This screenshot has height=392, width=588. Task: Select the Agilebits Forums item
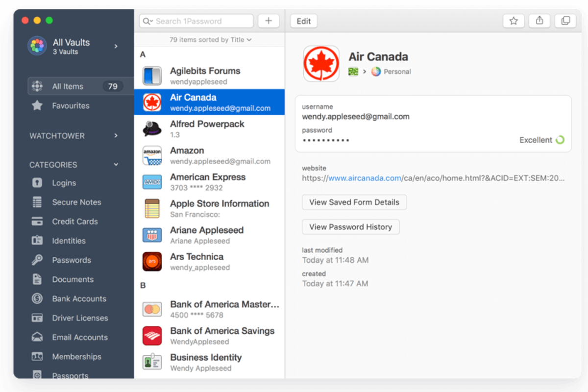[209, 76]
